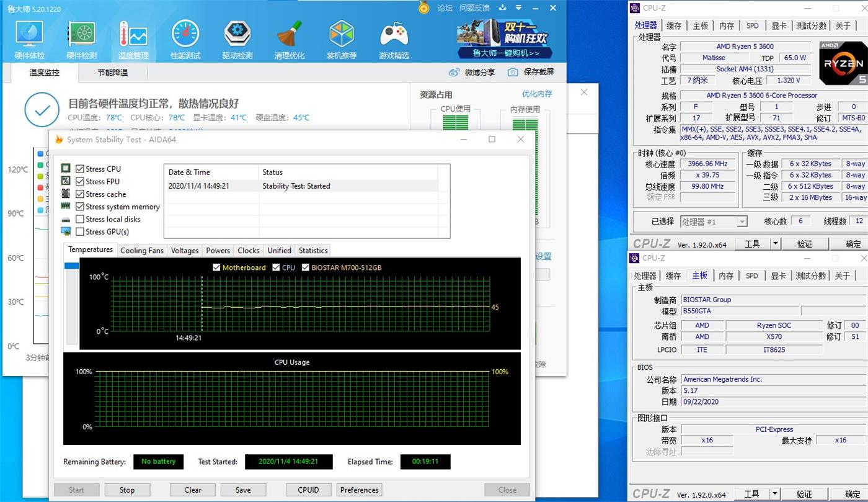This screenshot has width=868, height=502.
Task: Switch to Clocks tab
Action: point(248,250)
